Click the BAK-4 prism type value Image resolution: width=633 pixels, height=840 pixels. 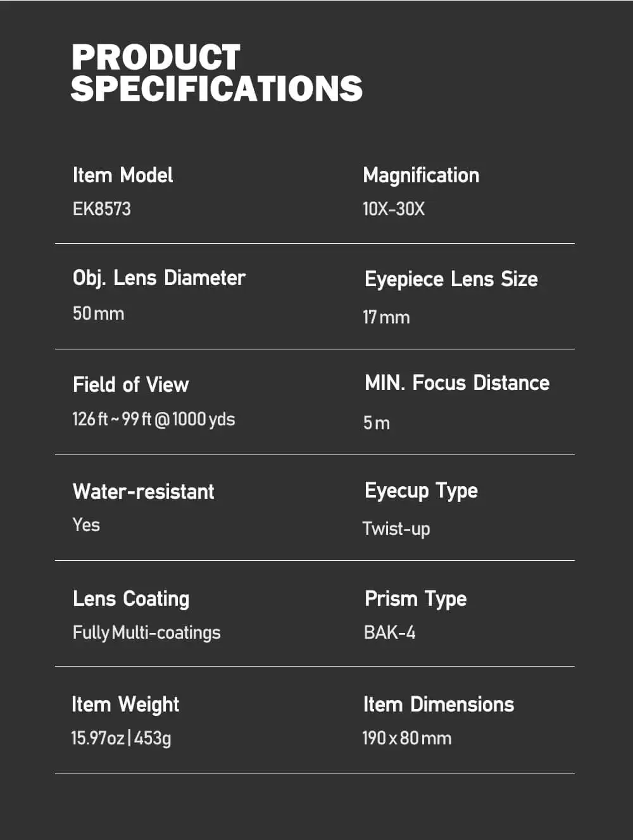390,632
